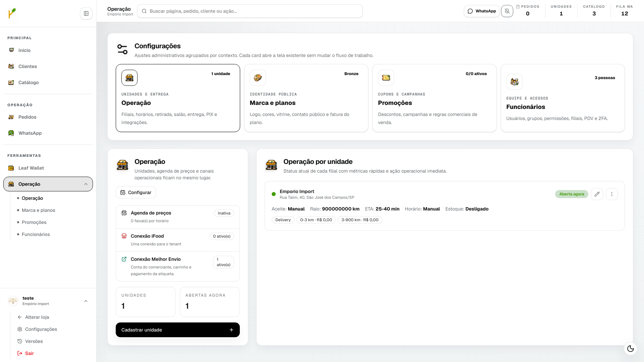The image size is (644, 362).
Task: Click the gear icon beside Configurações
Action: pos(20,329)
